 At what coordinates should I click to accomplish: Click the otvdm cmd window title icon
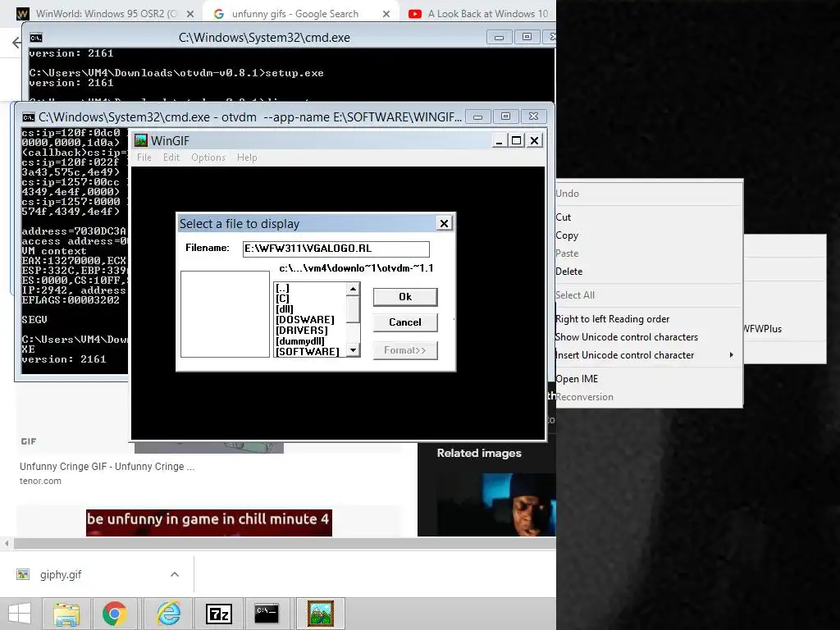[29, 117]
